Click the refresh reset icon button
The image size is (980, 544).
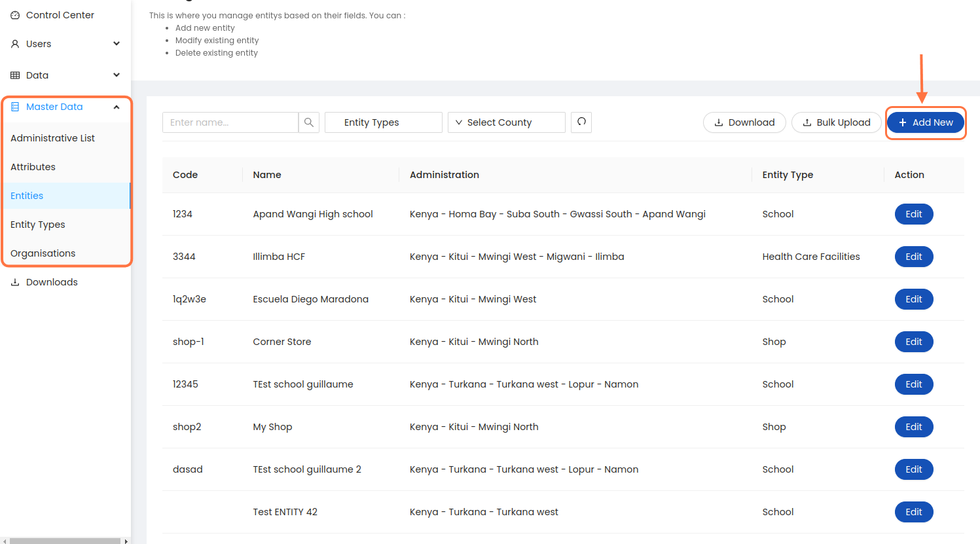[x=581, y=122]
